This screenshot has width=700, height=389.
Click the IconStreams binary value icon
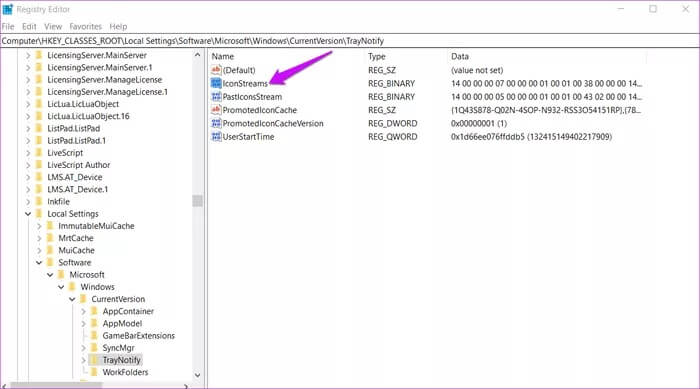pyautogui.click(x=216, y=84)
